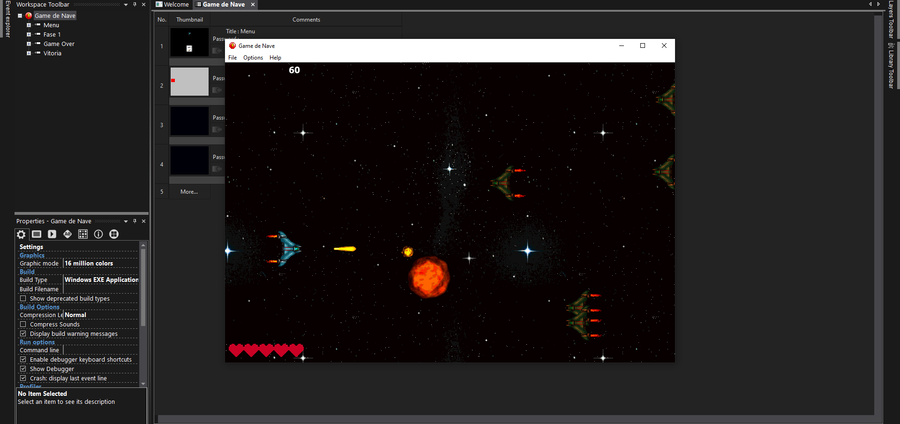Open the Help menu in game window
900x424 pixels.
[x=276, y=58]
